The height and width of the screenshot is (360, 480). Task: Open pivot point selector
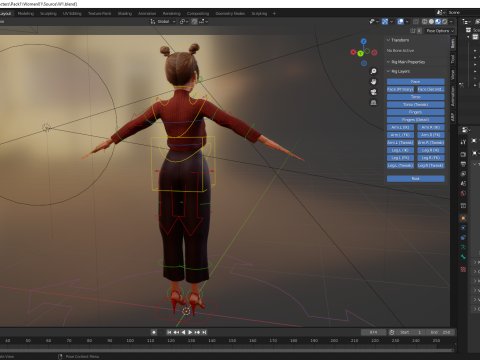click(184, 22)
